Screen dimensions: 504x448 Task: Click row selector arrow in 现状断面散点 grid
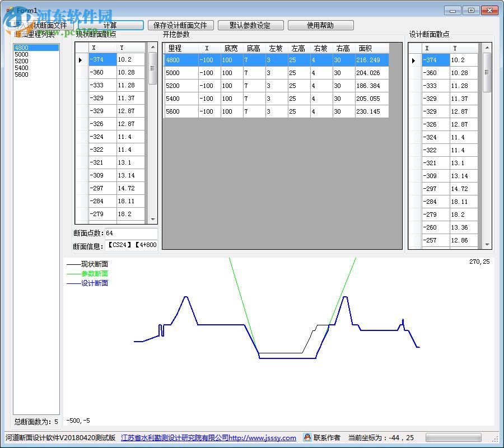[81, 60]
